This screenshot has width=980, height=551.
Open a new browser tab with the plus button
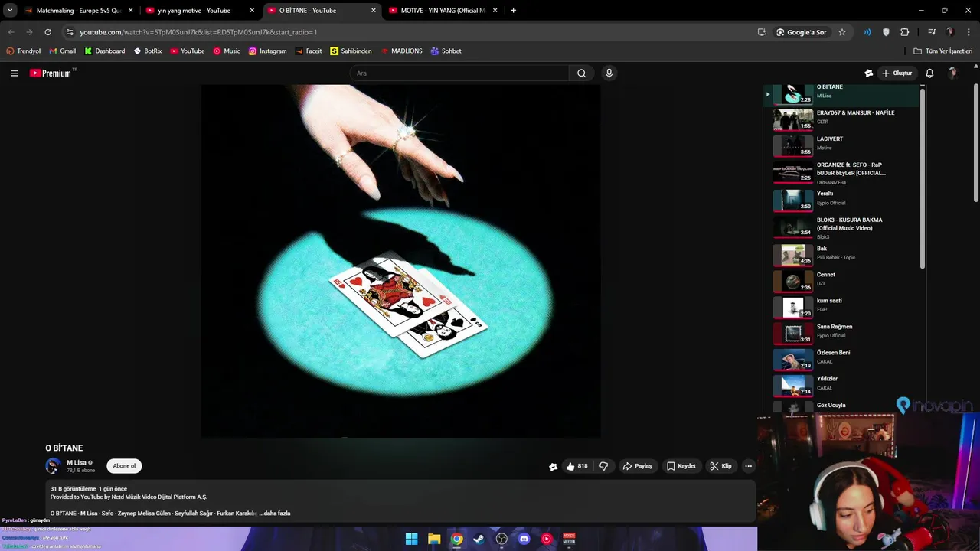tap(513, 11)
